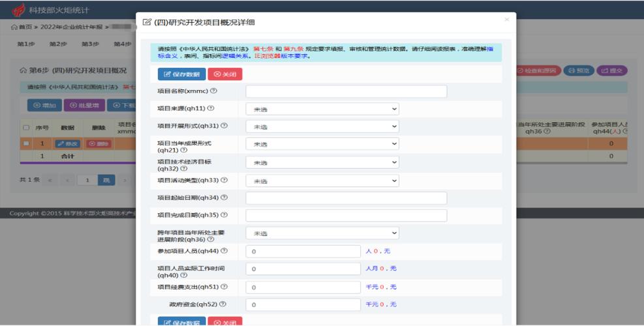The width and height of the screenshot is (644, 326).
Task: Click help icon beside 项目来源(qh11)
Action: tap(211, 109)
